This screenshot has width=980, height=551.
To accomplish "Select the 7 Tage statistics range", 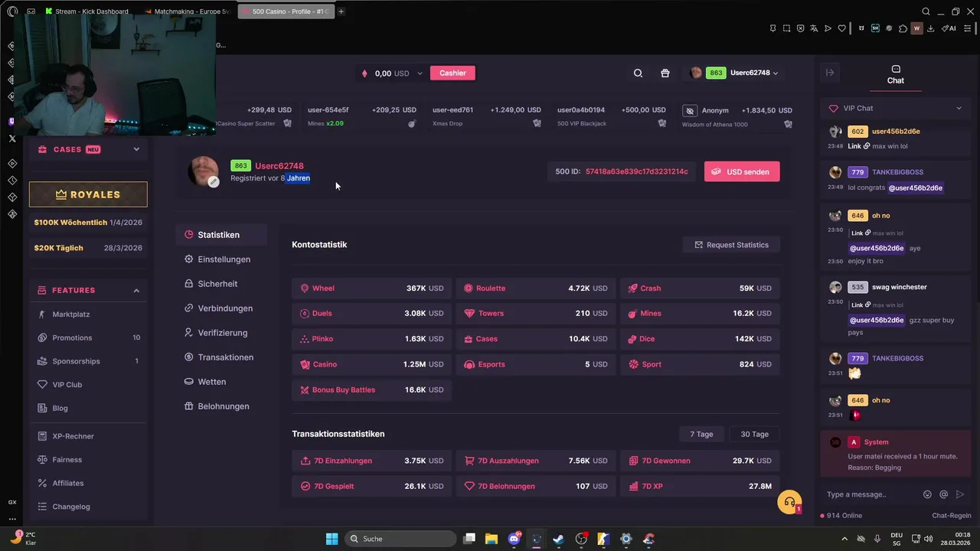I will 701,434.
